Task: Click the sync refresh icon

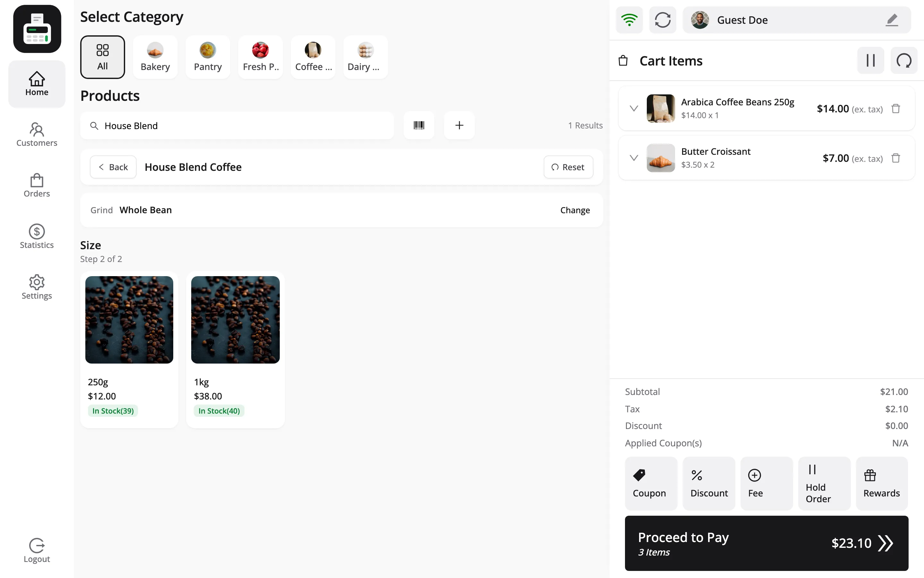Action: [x=663, y=20]
